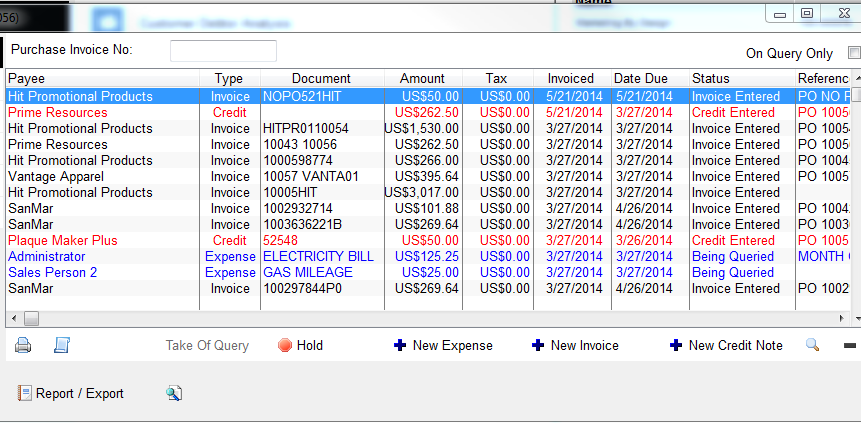This screenshot has width=861, height=423.
Task: Click the horizontal scrollbar thumb
Action: [31, 318]
